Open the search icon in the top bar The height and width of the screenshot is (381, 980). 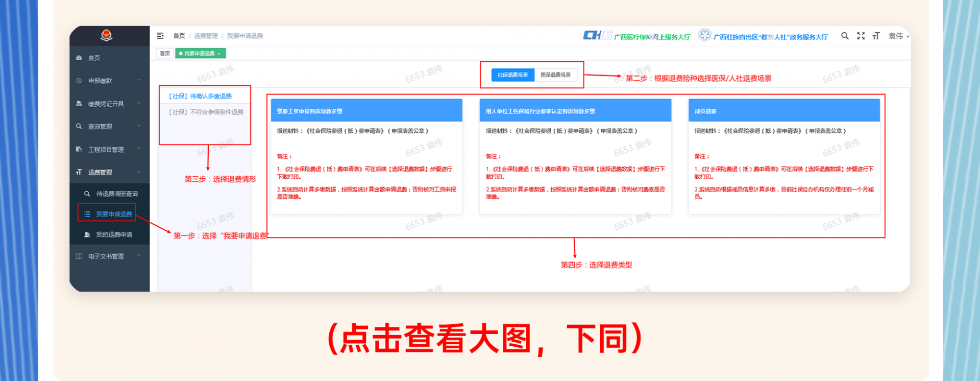[x=845, y=36]
